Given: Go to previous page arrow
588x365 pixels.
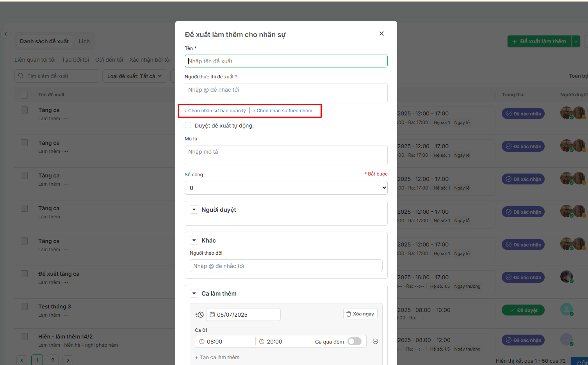Looking at the screenshot, I should coord(22,360).
